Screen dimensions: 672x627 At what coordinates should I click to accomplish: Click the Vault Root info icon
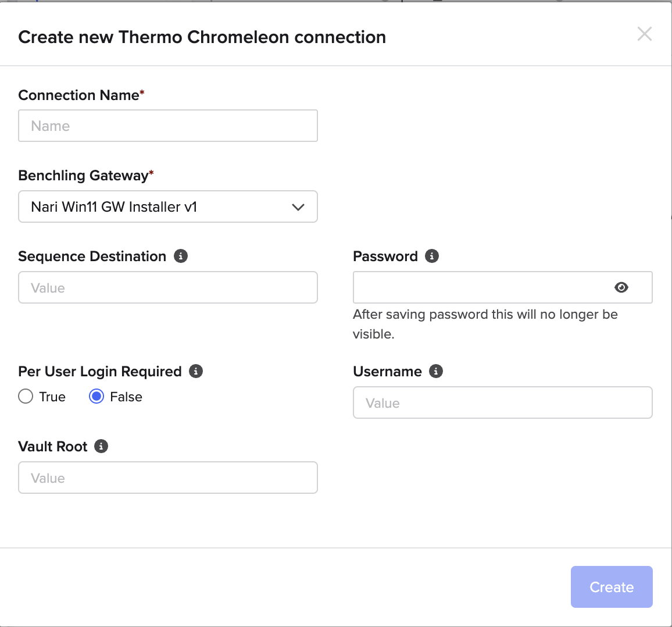pyautogui.click(x=101, y=446)
